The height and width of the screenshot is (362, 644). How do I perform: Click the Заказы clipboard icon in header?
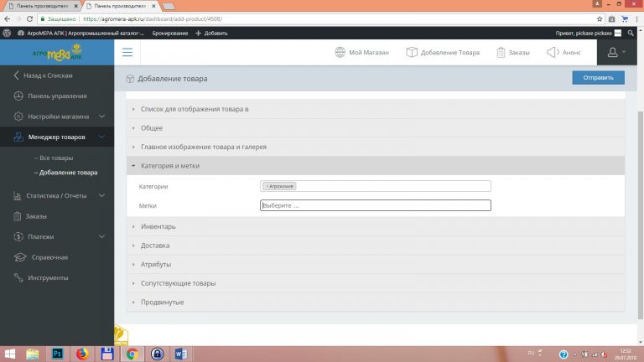point(501,52)
